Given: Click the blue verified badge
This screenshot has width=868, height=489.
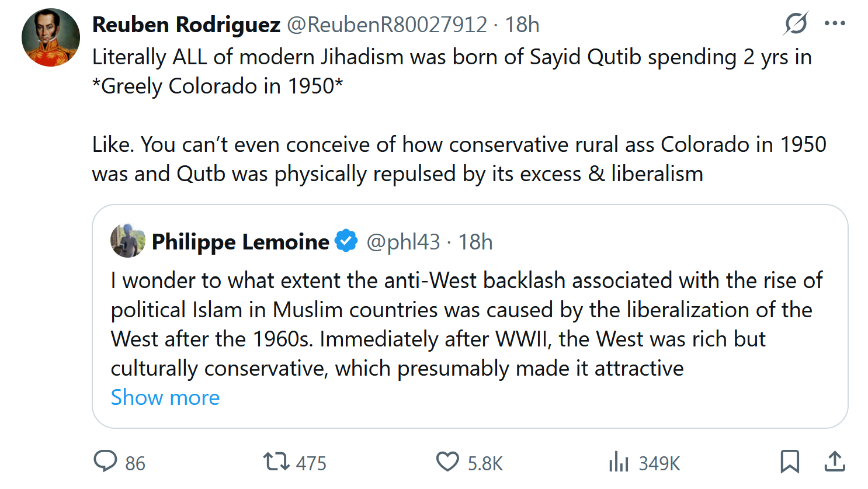Looking at the screenshot, I should (346, 241).
